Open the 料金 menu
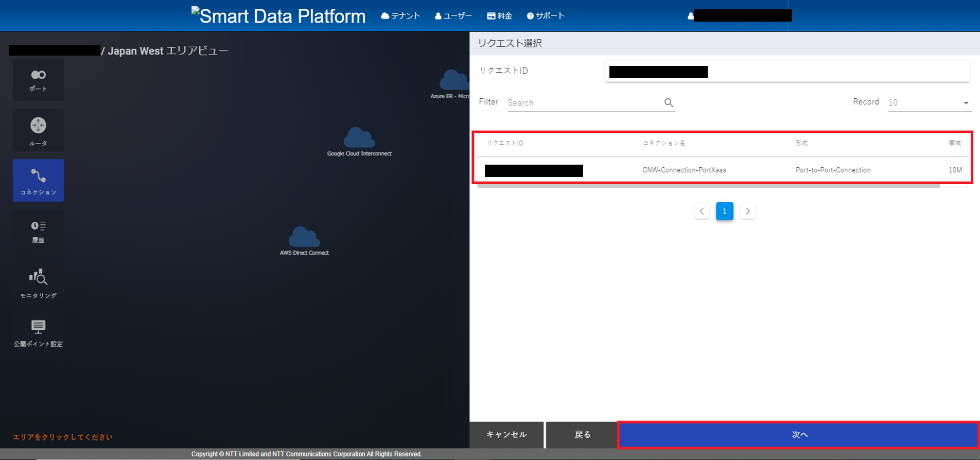980x460 pixels. point(499,16)
